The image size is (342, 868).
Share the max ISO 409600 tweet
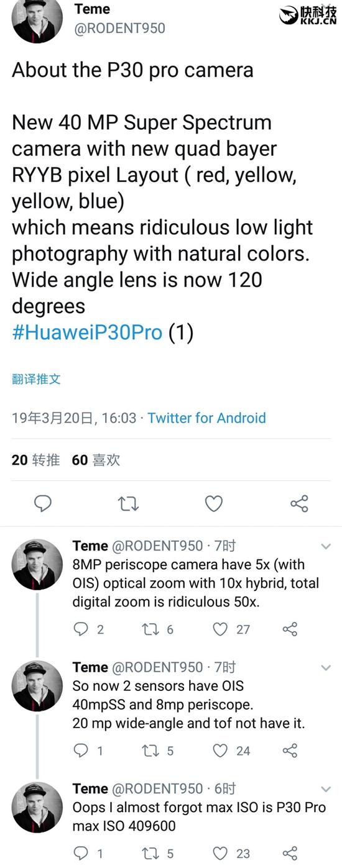290,853
